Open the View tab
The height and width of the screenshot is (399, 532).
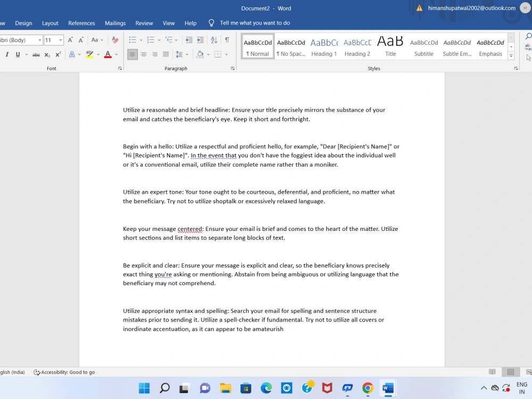pyautogui.click(x=169, y=23)
